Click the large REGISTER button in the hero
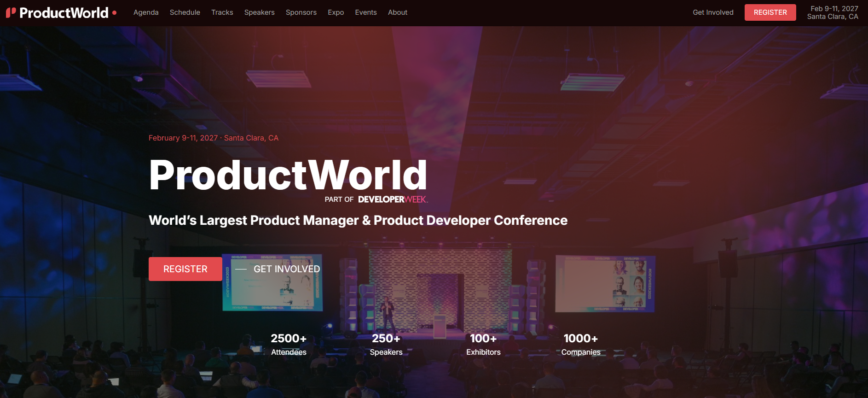Screen dimensions: 868x398 pyautogui.click(x=185, y=269)
